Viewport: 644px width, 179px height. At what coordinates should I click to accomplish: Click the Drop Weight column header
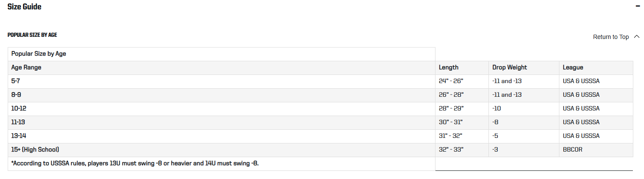(x=524, y=68)
